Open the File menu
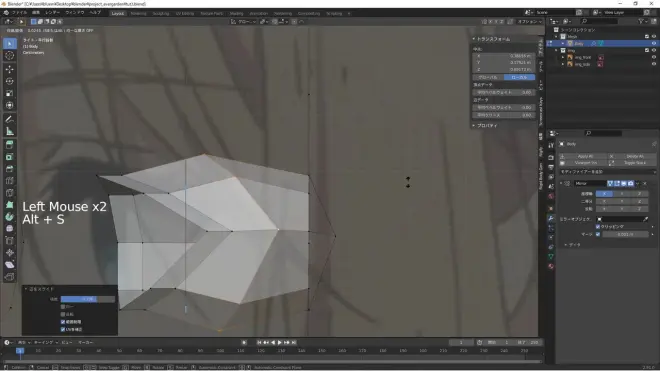This screenshot has width=660, height=371. tap(19, 13)
